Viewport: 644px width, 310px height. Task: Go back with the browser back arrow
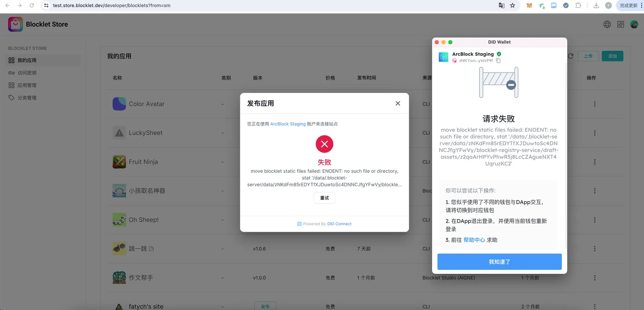click(8, 6)
